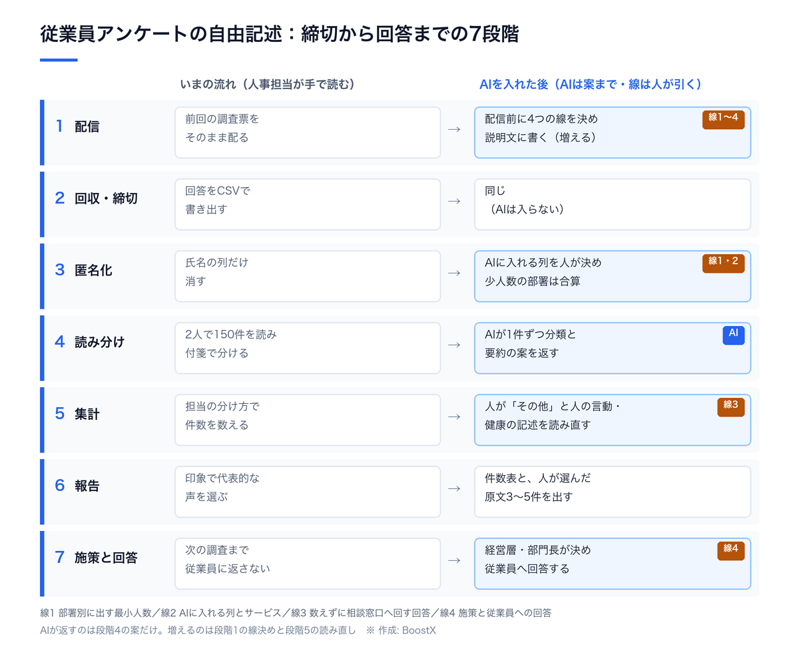This screenshot has width=799, height=672.
Task: Click the orange badge 線4 in row 7
Action: pos(730,550)
